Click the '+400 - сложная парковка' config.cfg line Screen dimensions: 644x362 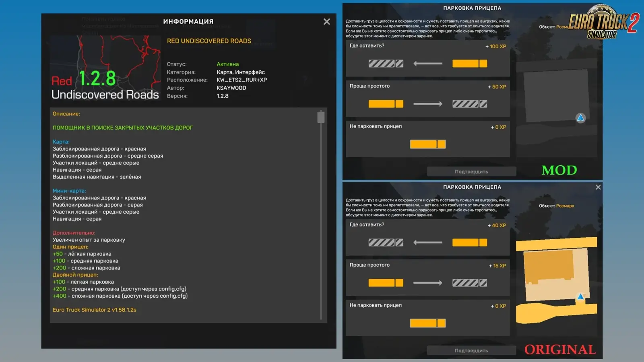tap(120, 296)
